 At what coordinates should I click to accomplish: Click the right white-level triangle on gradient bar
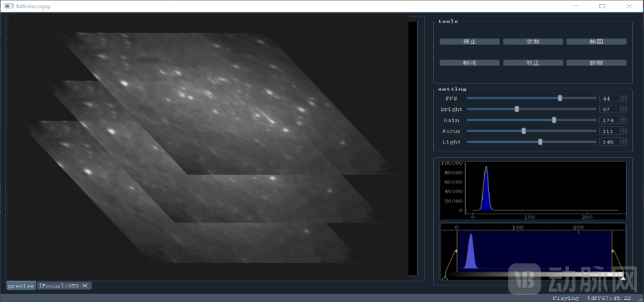[623, 278]
